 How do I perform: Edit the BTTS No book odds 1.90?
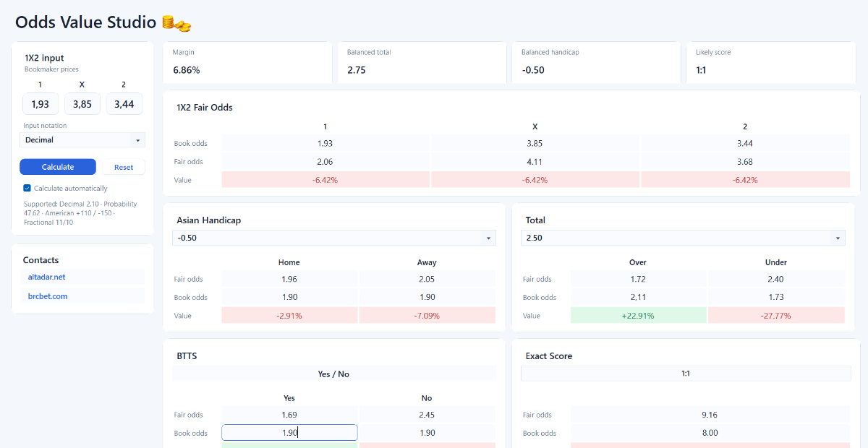427,433
